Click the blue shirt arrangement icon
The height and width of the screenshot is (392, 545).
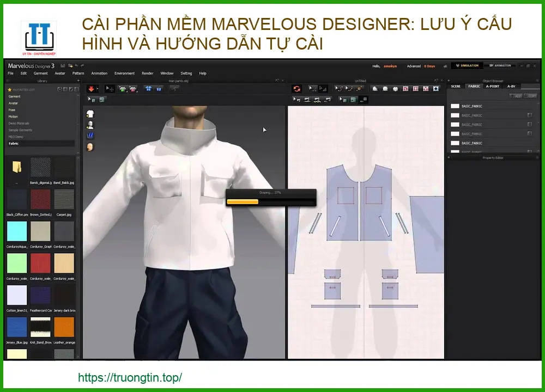pyautogui.click(x=148, y=89)
